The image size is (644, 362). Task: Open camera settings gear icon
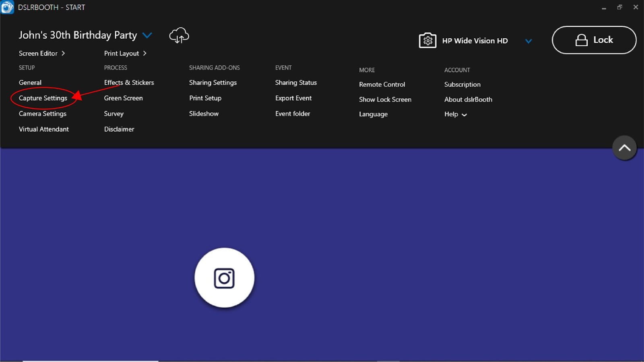[427, 40]
